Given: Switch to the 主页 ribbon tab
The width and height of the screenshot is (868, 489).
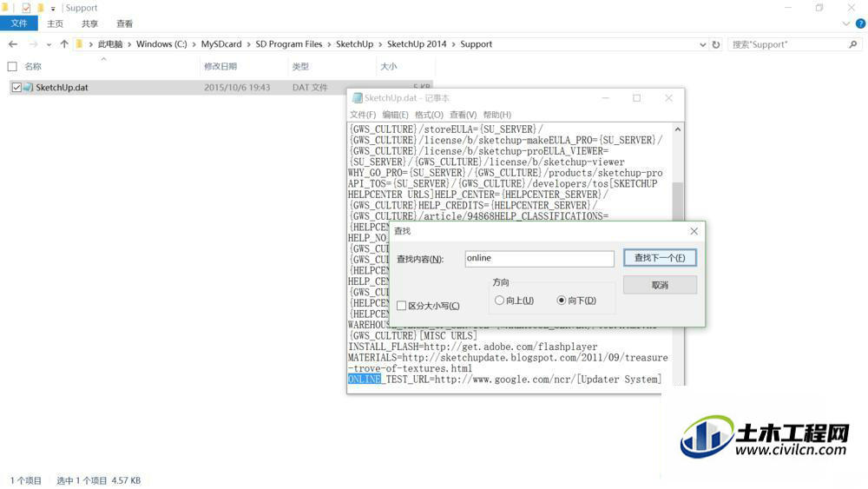Looking at the screenshot, I should click(55, 23).
